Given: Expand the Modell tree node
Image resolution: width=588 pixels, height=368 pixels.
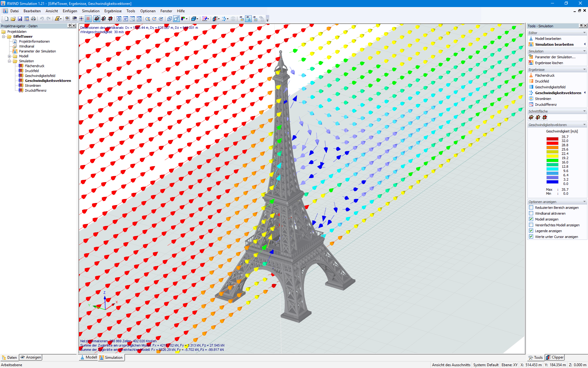Looking at the screenshot, I should pyautogui.click(x=9, y=56).
